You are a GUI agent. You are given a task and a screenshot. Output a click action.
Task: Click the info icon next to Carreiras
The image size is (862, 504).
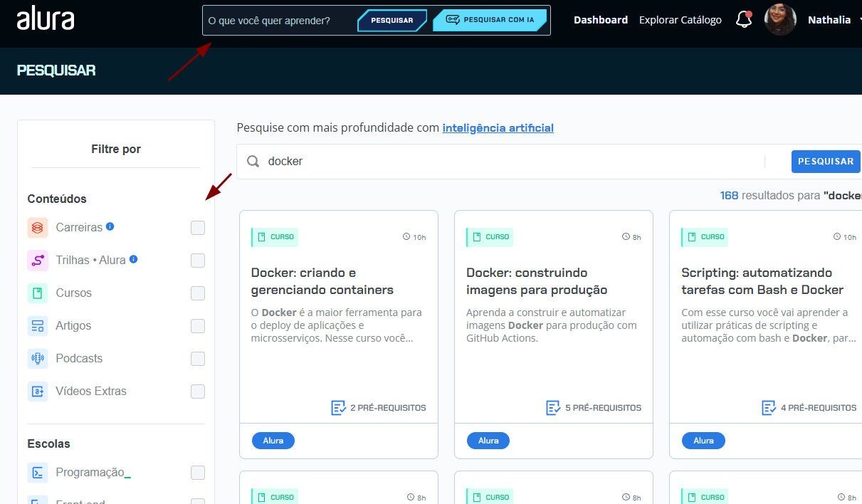[x=108, y=226]
